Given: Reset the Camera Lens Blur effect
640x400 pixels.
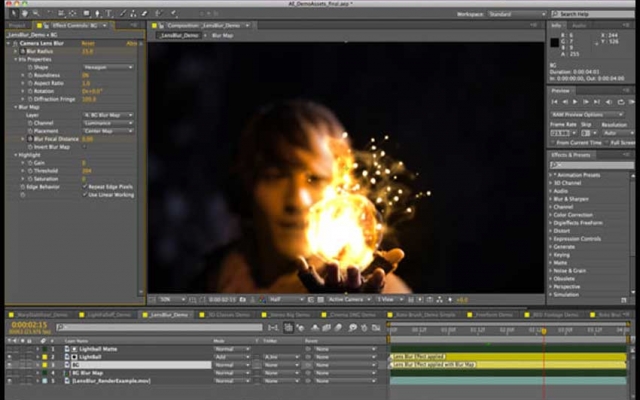Looking at the screenshot, I should coord(88,43).
